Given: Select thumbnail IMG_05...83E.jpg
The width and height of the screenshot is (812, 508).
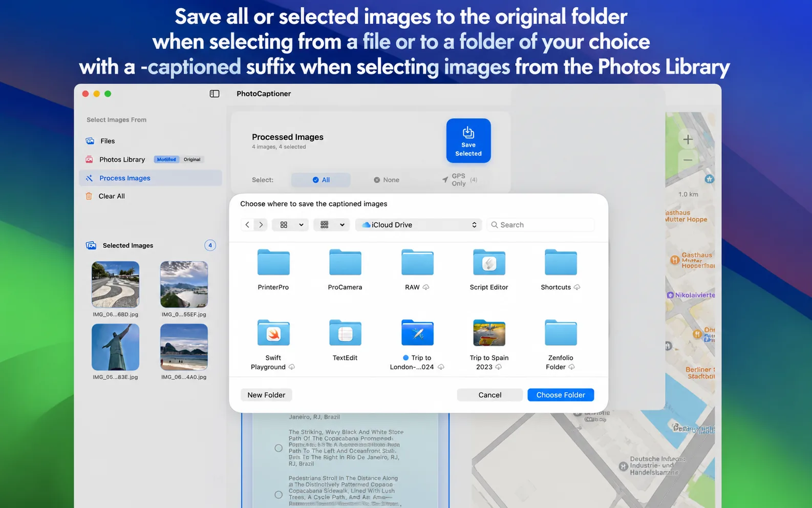Looking at the screenshot, I should coord(115,347).
